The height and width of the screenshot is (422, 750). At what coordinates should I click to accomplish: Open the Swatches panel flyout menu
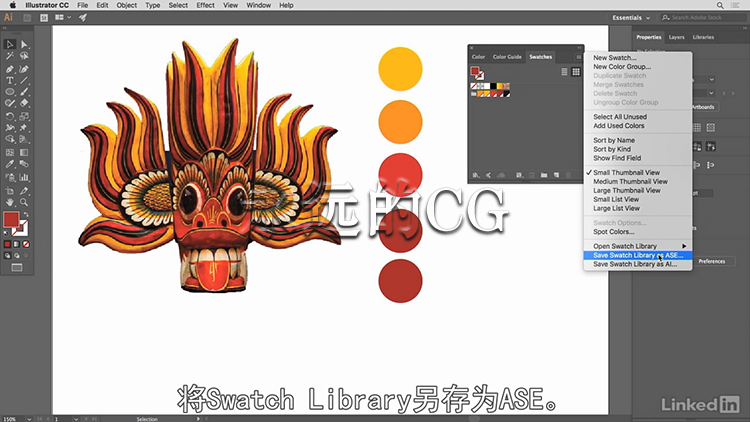pos(578,57)
